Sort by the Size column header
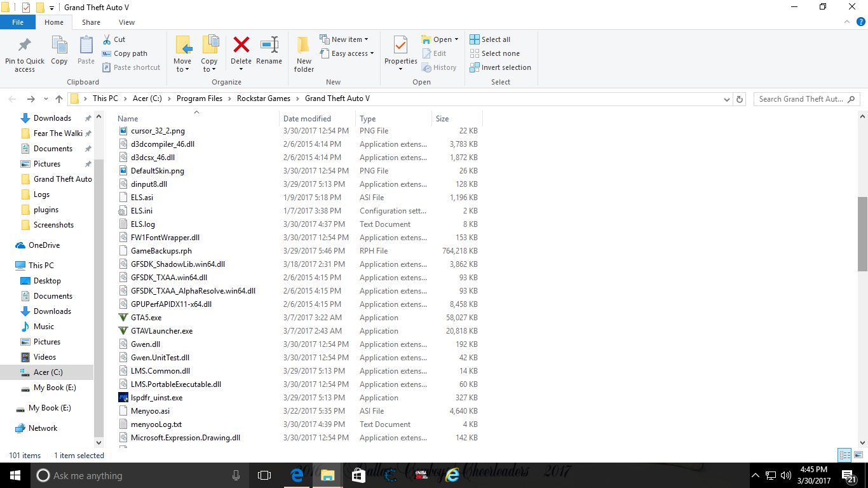This screenshot has width=868, height=488. point(458,119)
